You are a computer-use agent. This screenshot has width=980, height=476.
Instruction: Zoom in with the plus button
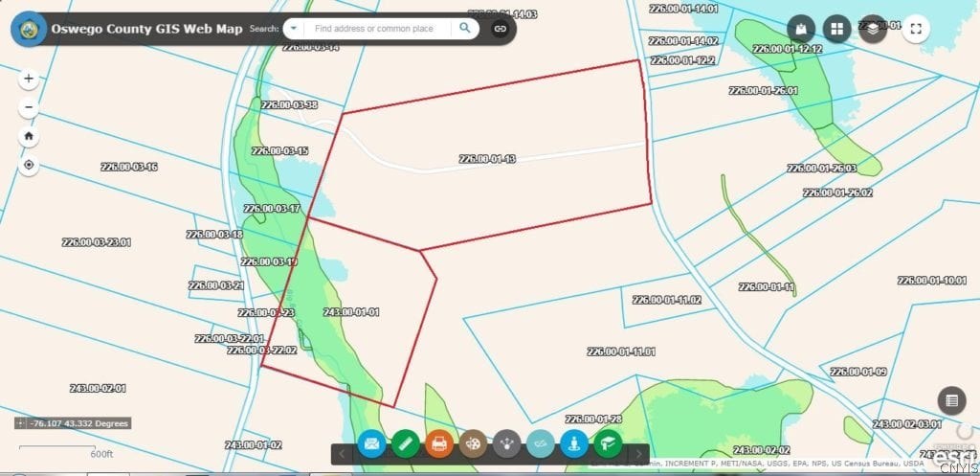click(x=29, y=79)
